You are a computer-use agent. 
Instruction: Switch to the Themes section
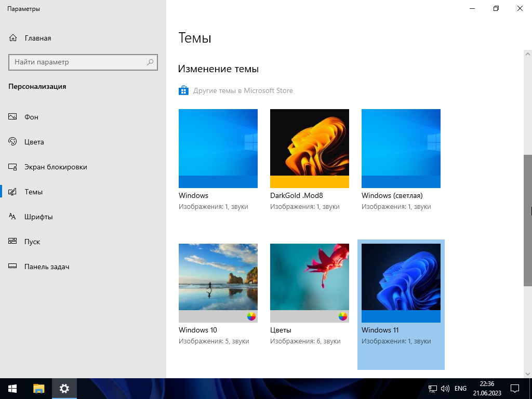point(33,192)
